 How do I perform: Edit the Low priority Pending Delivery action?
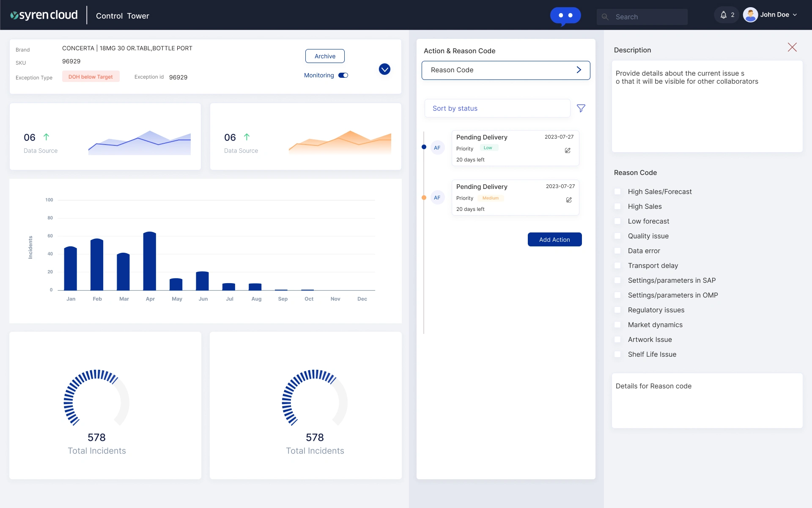[568, 150]
